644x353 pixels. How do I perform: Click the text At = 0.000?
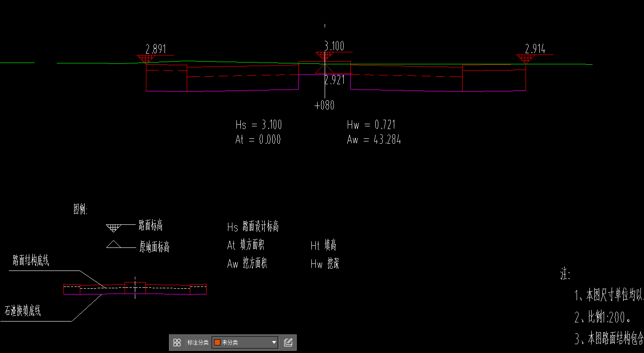tap(258, 140)
